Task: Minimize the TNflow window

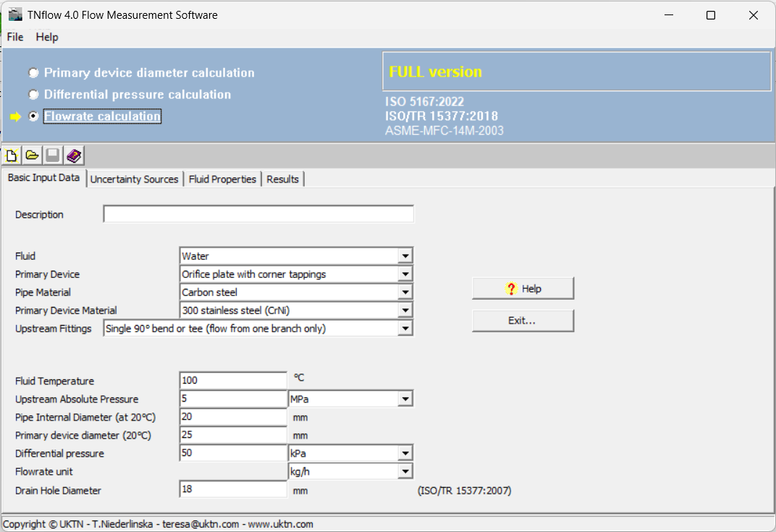Action: coord(669,15)
